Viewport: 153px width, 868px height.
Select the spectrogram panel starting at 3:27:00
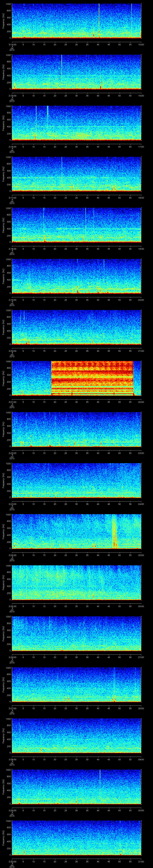pos(76,685)
